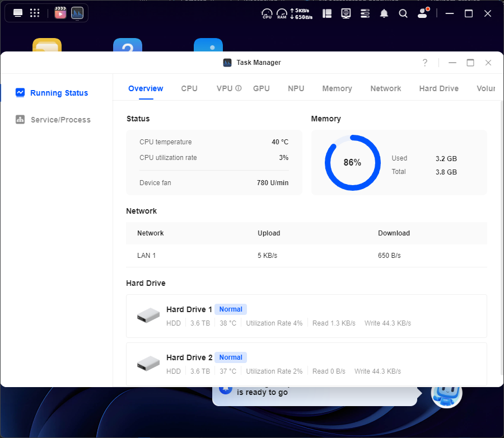Click the Task Manager vertical scrollbar
Image resolution: width=504 pixels, height=438 pixels.
[501, 235]
